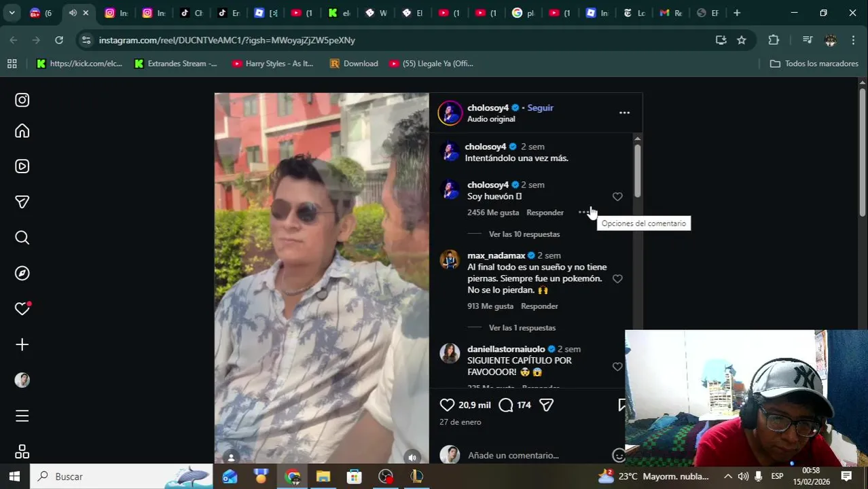Click the 'Añade un comentario' field
The width and height of the screenshot is (868, 489).
point(513,455)
